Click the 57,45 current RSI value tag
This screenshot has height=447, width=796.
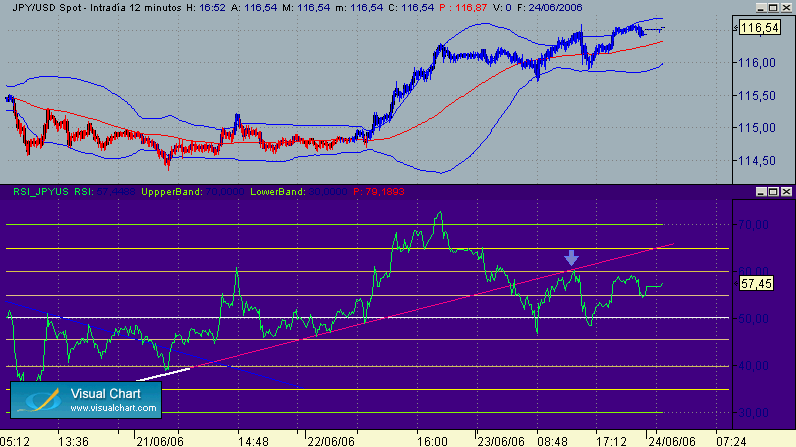coord(756,284)
